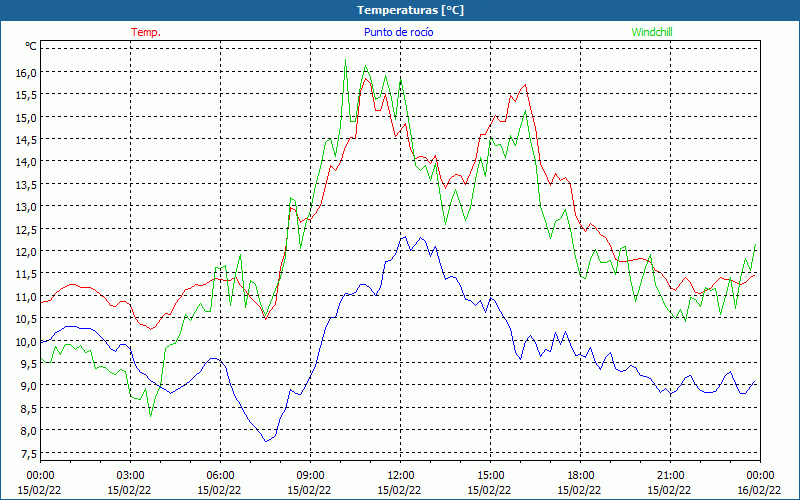Click the 'Temperaturas [°C]' chart title
800x500 pixels.
410,10
